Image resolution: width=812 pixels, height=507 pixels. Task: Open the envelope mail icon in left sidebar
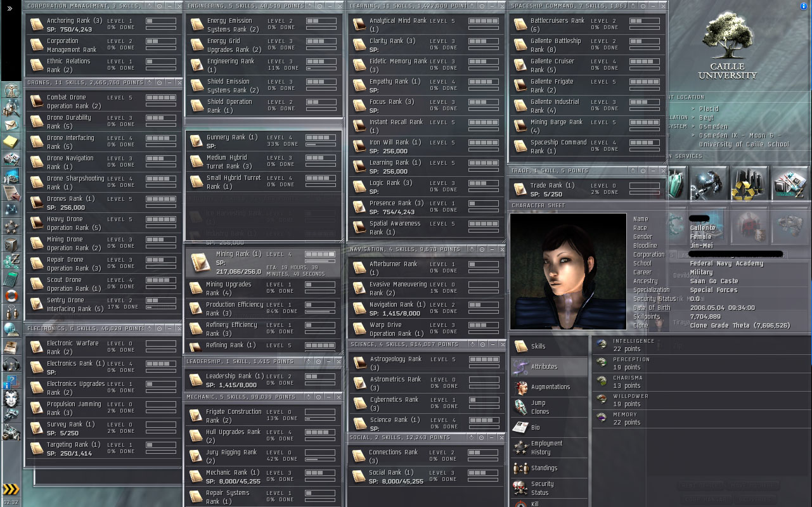click(11, 125)
